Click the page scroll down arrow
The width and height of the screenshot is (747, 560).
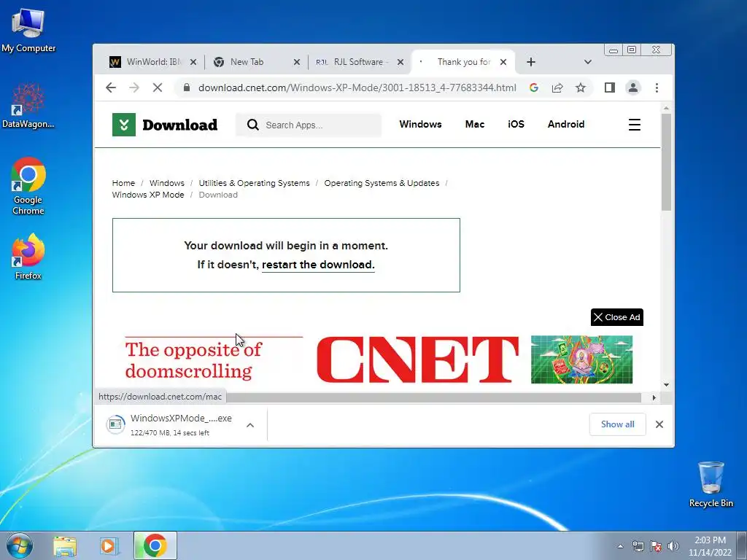[x=666, y=385]
